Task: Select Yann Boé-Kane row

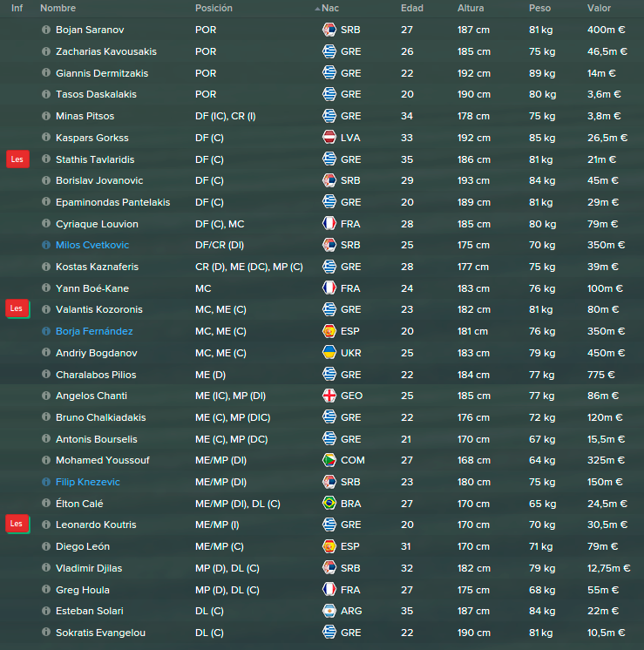Action: coord(322,288)
